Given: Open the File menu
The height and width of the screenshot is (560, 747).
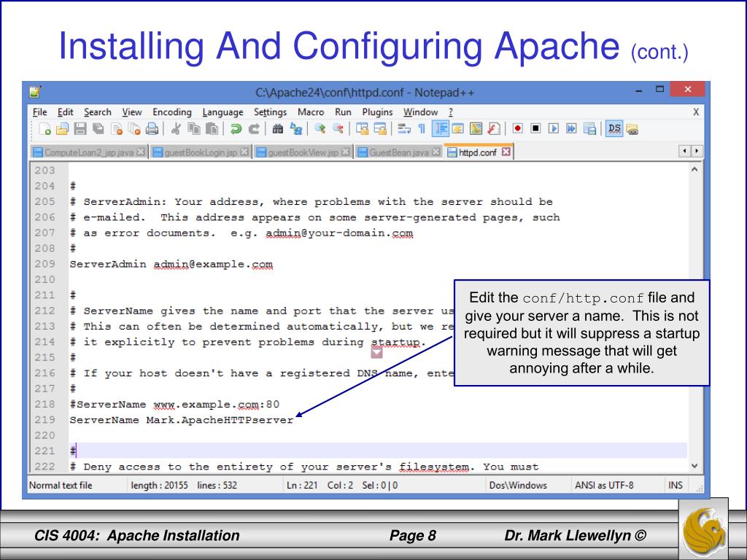Looking at the screenshot, I should (x=39, y=112).
